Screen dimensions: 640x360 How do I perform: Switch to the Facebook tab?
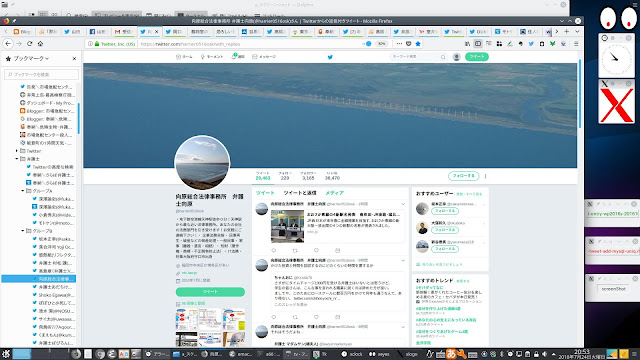coord(98,31)
